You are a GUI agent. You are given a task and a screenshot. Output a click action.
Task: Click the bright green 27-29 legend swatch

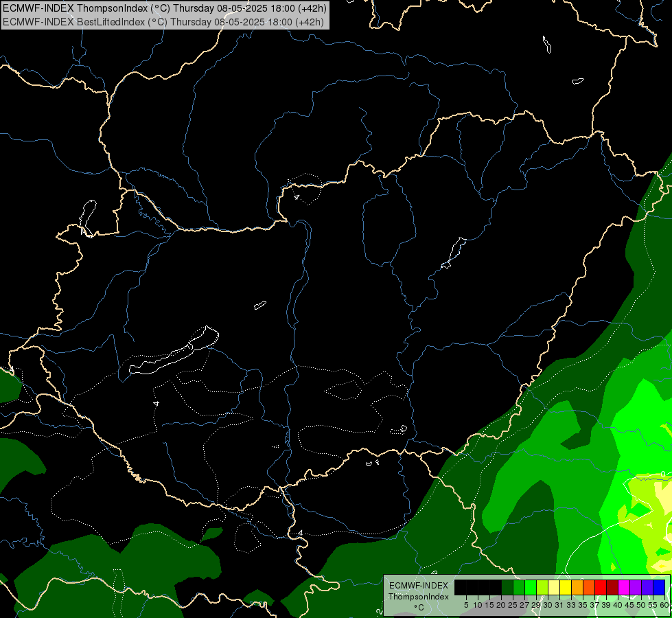[x=531, y=587]
